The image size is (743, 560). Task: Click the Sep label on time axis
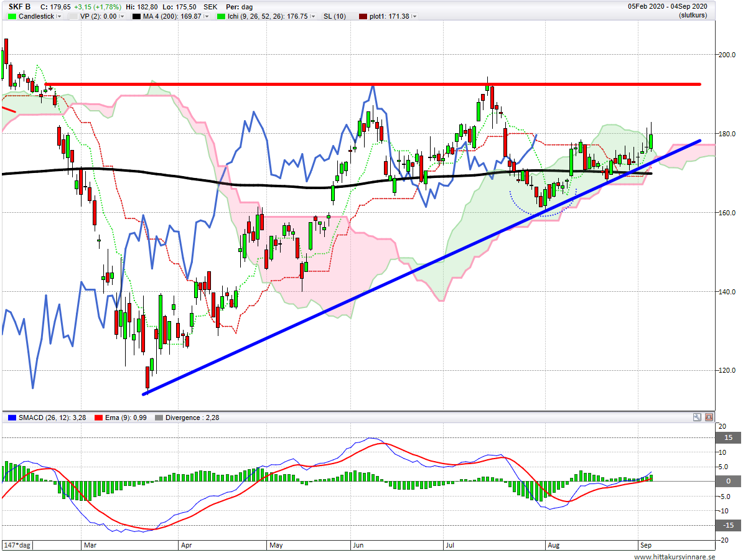(x=646, y=545)
